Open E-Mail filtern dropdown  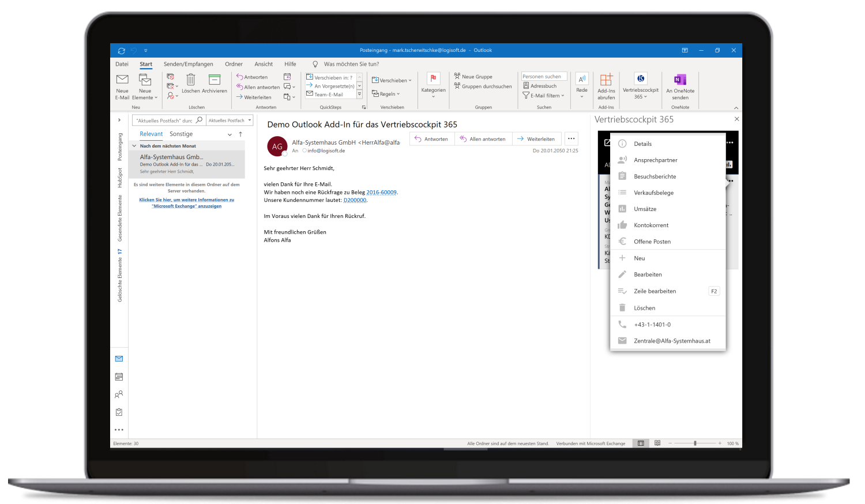[x=543, y=96]
